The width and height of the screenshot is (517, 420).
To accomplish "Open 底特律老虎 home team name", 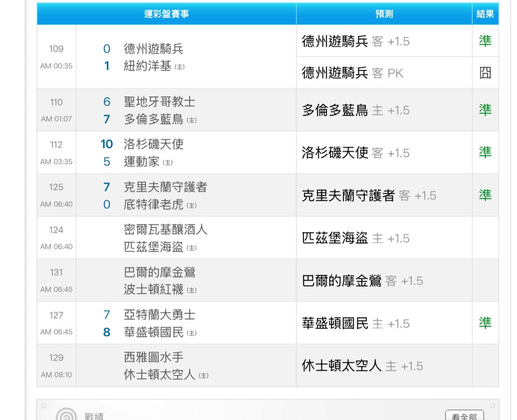I will [153, 205].
